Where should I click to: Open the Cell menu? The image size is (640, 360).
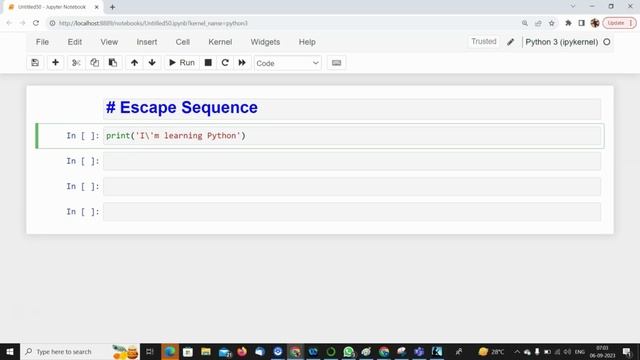182,42
